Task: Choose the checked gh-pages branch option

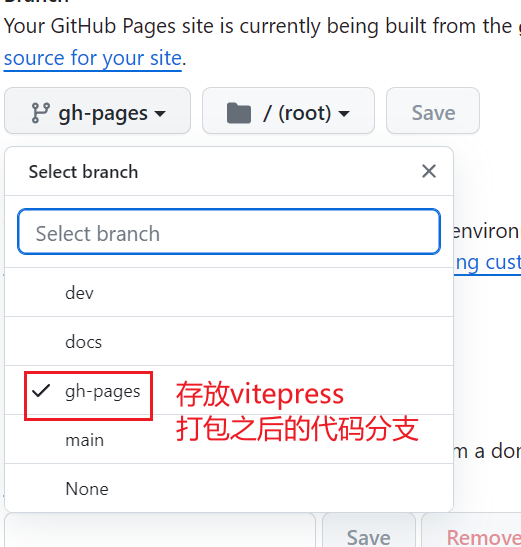Action: 229,390
